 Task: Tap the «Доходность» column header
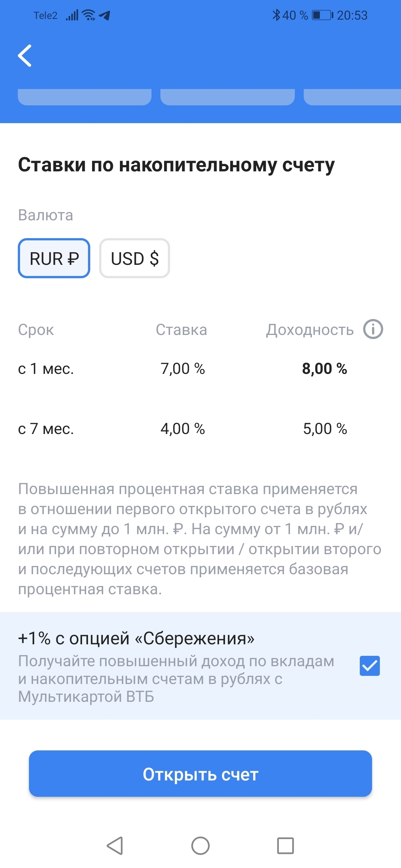[310, 330]
